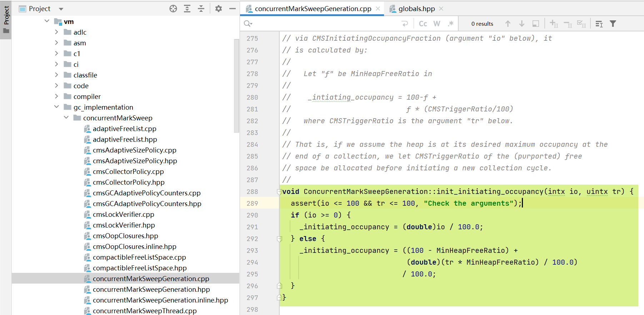The width and height of the screenshot is (644, 315).
Task: Click fold end marker at line 297
Action: pos(279,297)
